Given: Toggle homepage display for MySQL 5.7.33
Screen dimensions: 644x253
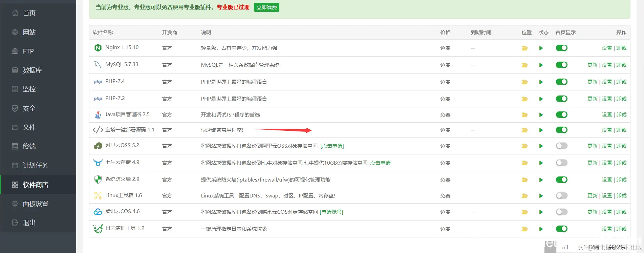Looking at the screenshot, I should (562, 65).
